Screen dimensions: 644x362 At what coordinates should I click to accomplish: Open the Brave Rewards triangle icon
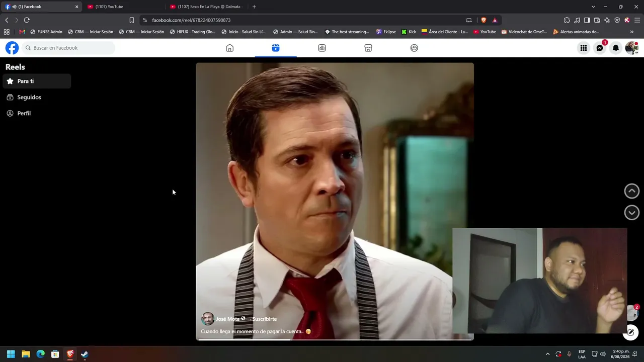coord(495,20)
